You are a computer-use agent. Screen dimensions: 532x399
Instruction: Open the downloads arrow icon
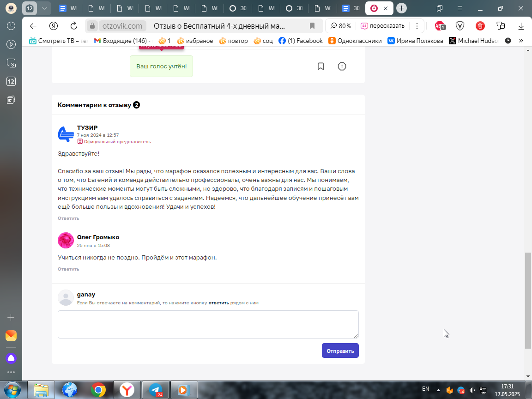[x=521, y=26]
